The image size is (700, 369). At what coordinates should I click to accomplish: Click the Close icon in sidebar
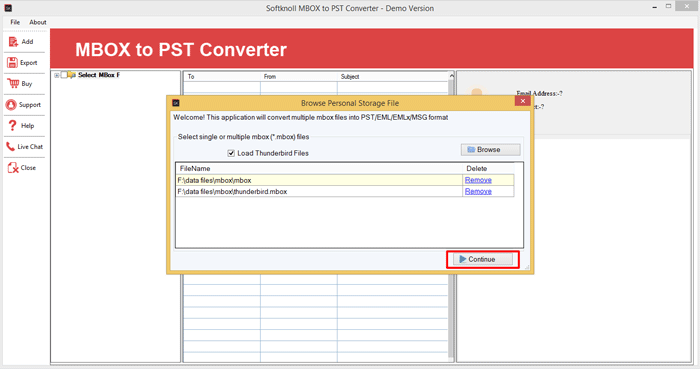point(13,168)
